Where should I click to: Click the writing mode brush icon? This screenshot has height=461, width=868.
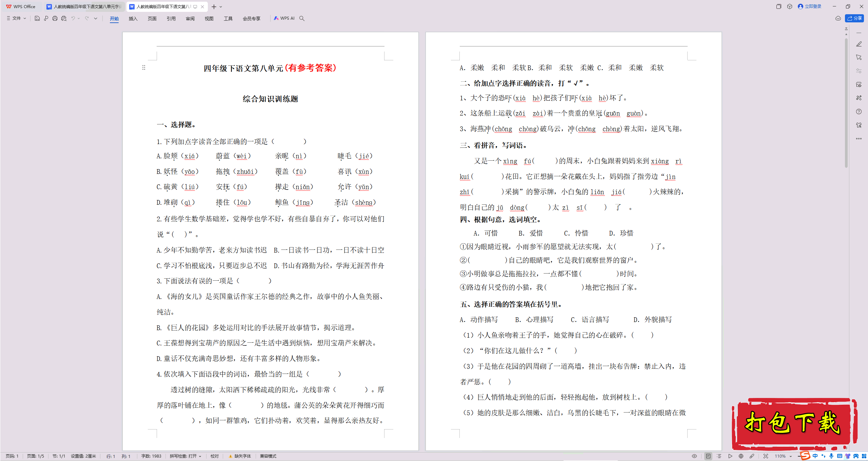pos(752,456)
